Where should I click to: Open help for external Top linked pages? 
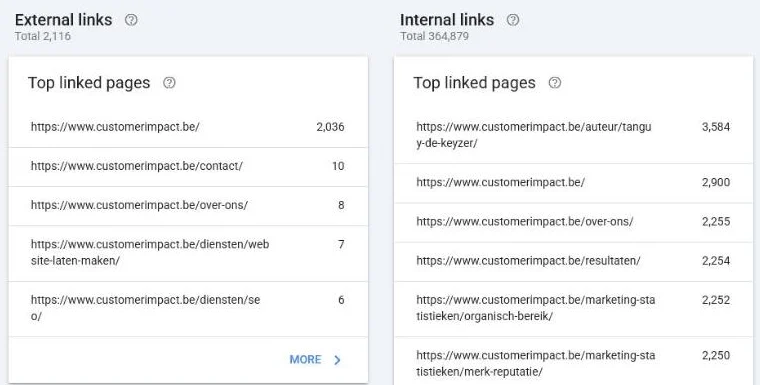pos(169,83)
